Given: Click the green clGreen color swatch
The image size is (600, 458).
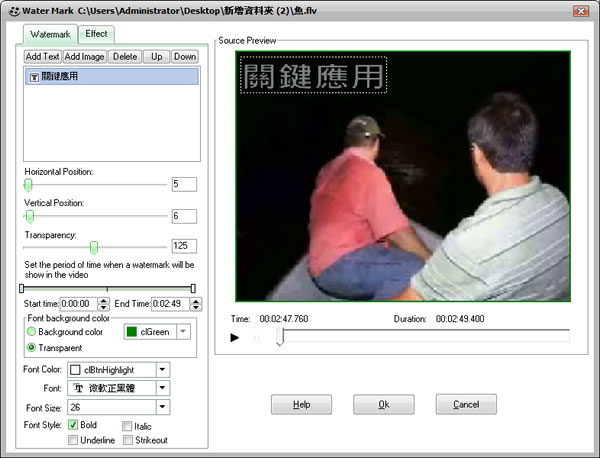Looking at the screenshot, I should 132,332.
